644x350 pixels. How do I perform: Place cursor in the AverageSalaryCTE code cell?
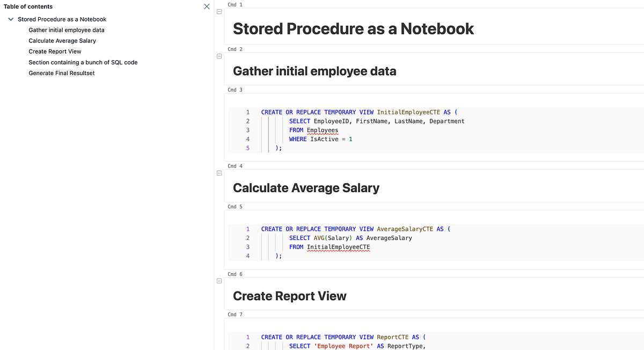point(376,238)
